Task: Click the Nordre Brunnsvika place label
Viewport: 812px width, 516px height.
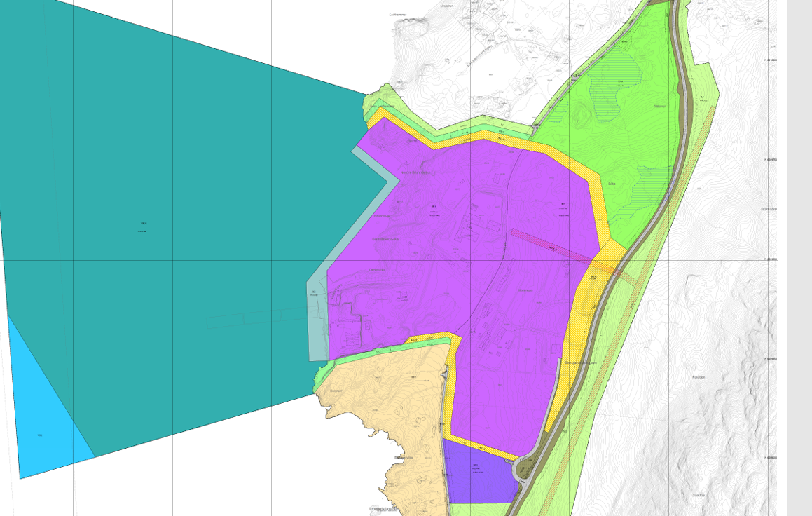Action: click(415, 172)
